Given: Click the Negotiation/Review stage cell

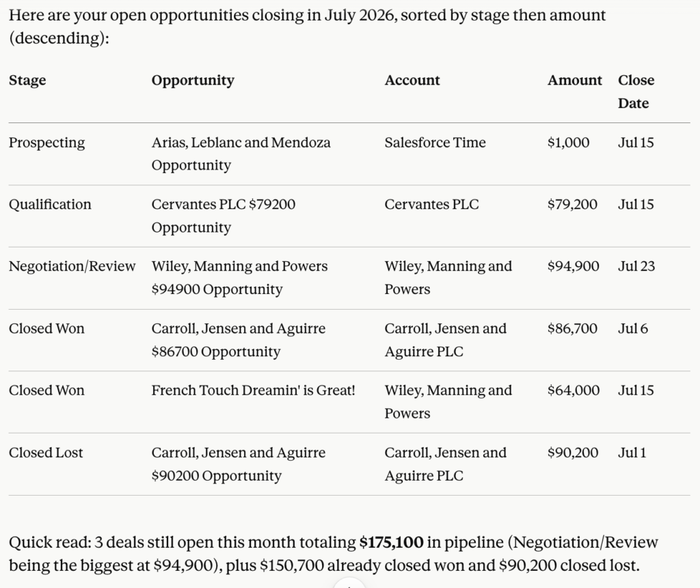Looking at the screenshot, I should tap(72, 266).
